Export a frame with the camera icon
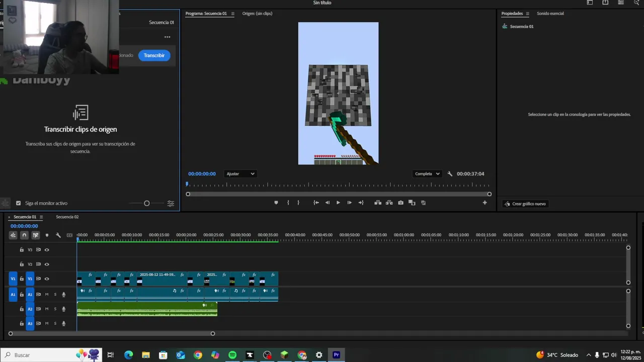The width and height of the screenshot is (644, 362). point(400,203)
